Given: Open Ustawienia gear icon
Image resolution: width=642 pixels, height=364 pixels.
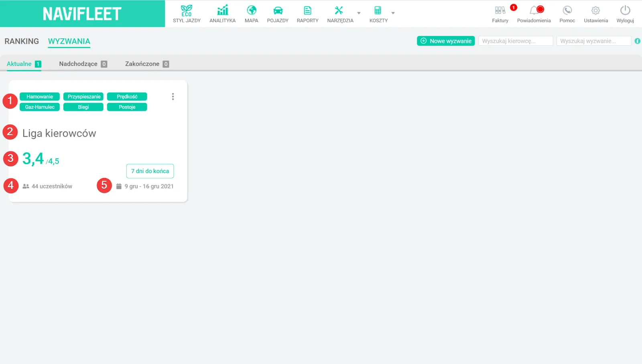Looking at the screenshot, I should (596, 10).
